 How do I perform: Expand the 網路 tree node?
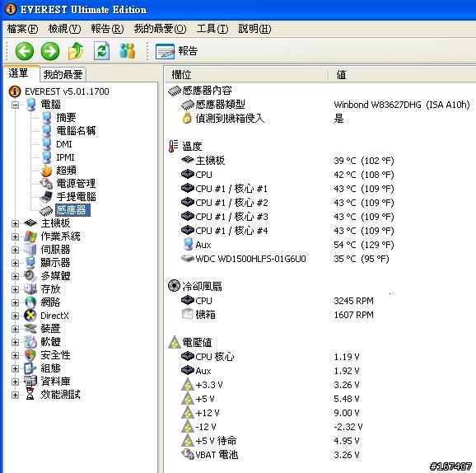click(15, 302)
